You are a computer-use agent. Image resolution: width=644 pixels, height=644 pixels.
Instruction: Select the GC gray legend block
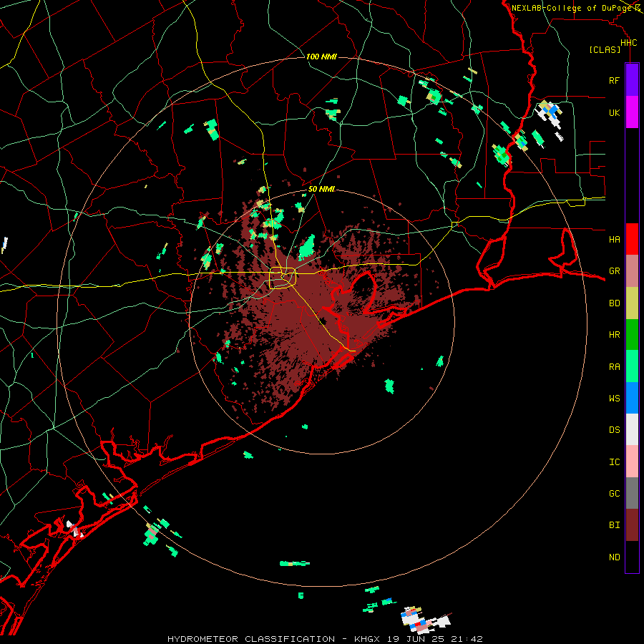pos(632,493)
